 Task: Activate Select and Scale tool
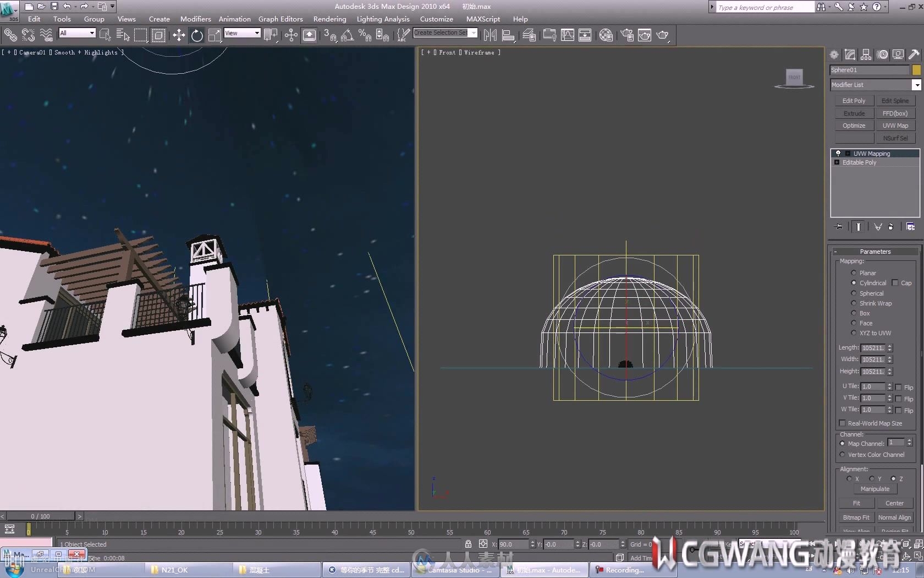click(x=215, y=35)
